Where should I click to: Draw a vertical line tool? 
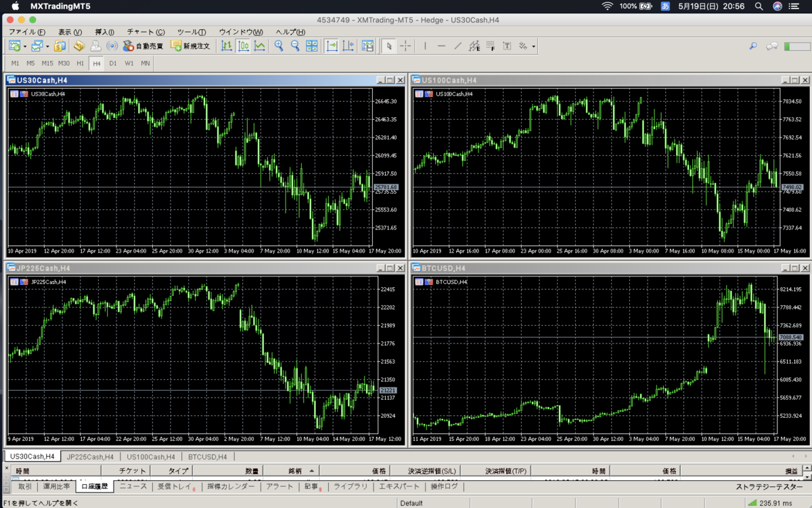click(x=425, y=46)
